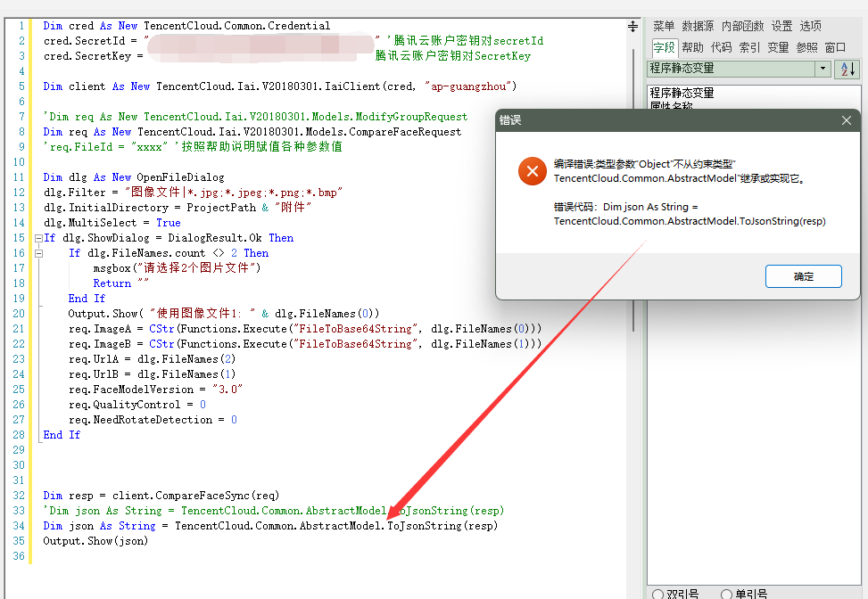The width and height of the screenshot is (868, 599).
Task: Open the 程序静态变量 dropdown list
Action: click(823, 69)
